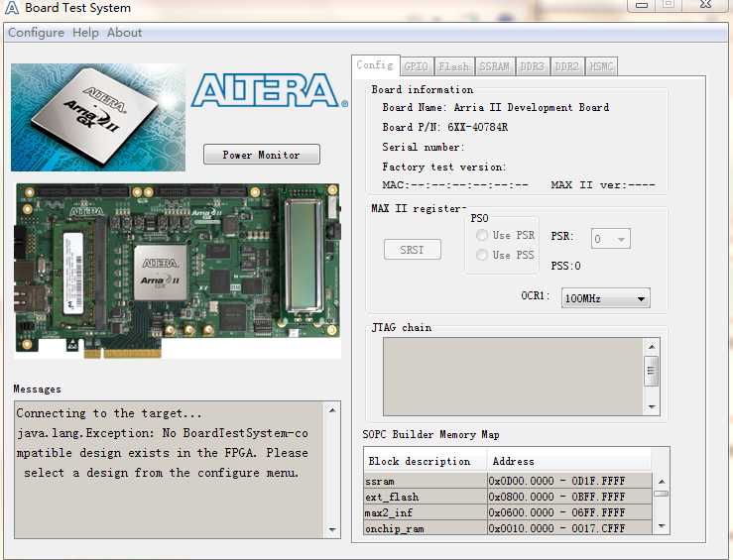Image resolution: width=733 pixels, height=560 pixels.
Task: Click the development board photo
Action: 178,271
